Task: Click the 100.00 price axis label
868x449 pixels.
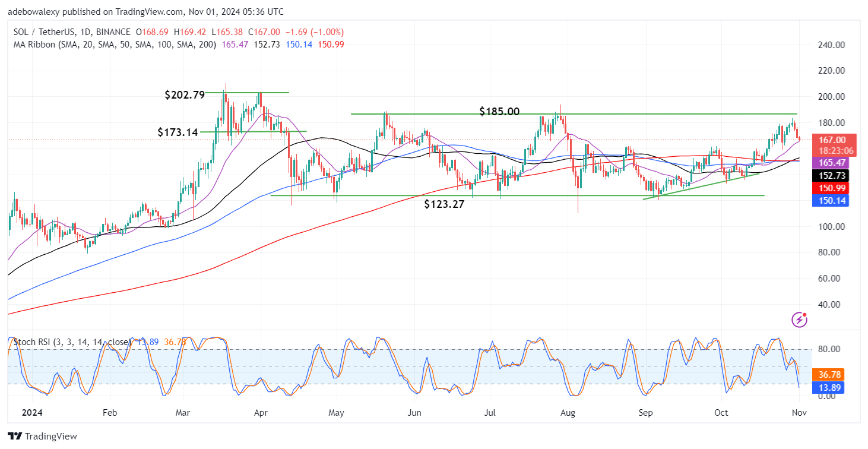Action: click(832, 226)
